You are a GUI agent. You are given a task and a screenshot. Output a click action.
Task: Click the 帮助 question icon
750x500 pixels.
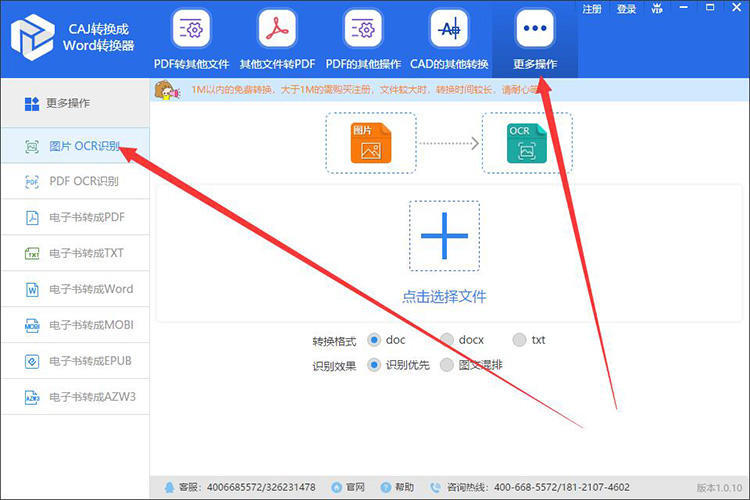[386, 488]
